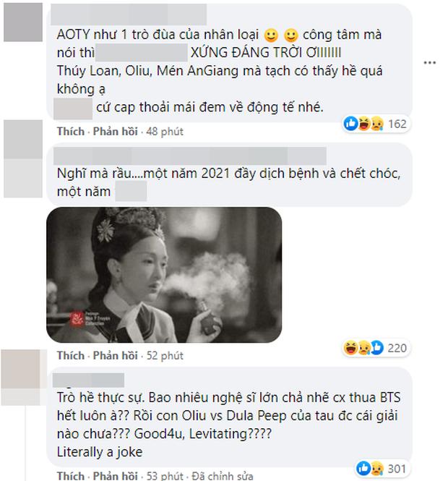Open the black-and-white image in second comment
This screenshot has height=481, width=448.
pyautogui.click(x=164, y=275)
